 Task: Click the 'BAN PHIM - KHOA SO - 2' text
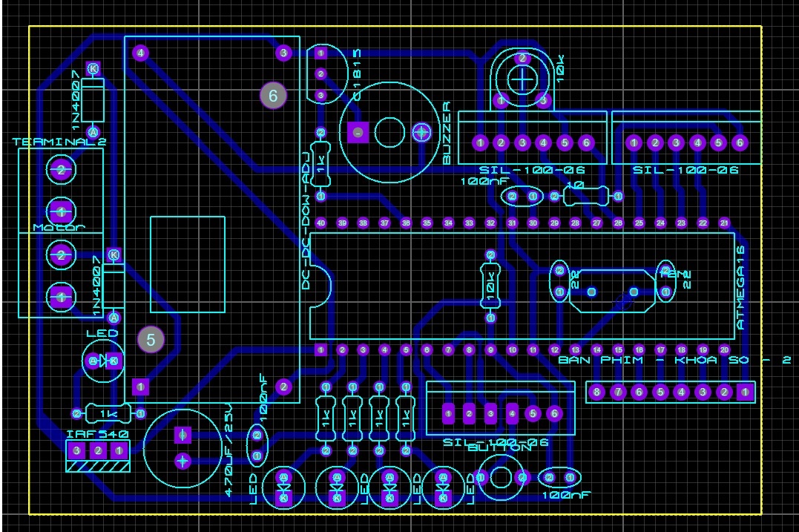pos(675,361)
